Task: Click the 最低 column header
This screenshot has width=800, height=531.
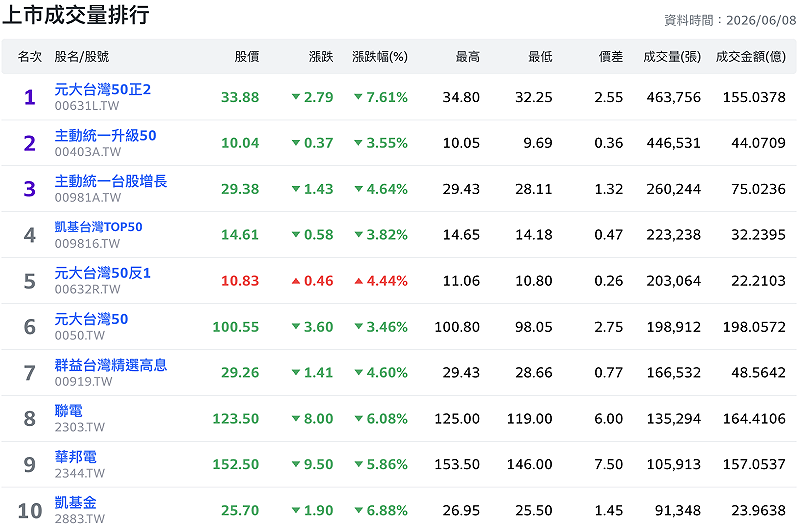Action: (x=540, y=57)
